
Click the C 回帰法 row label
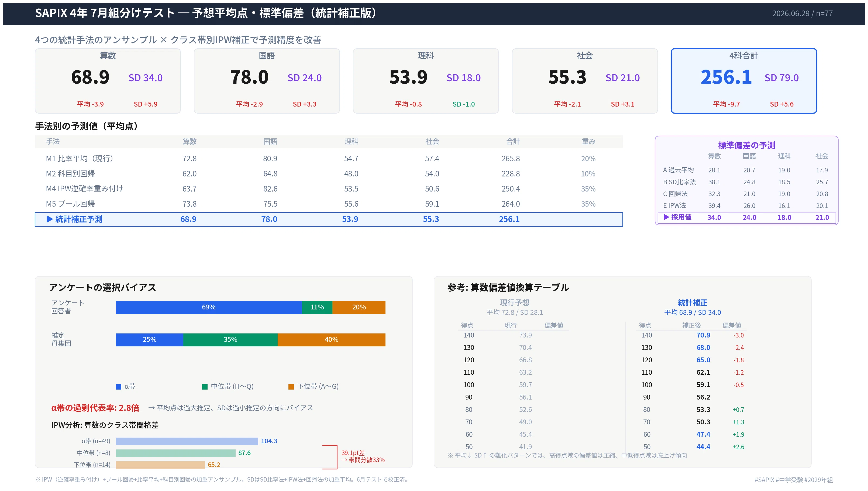point(675,194)
